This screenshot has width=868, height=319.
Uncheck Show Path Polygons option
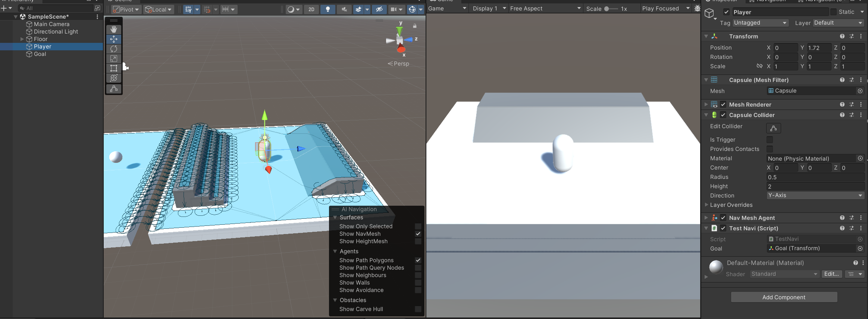click(418, 260)
